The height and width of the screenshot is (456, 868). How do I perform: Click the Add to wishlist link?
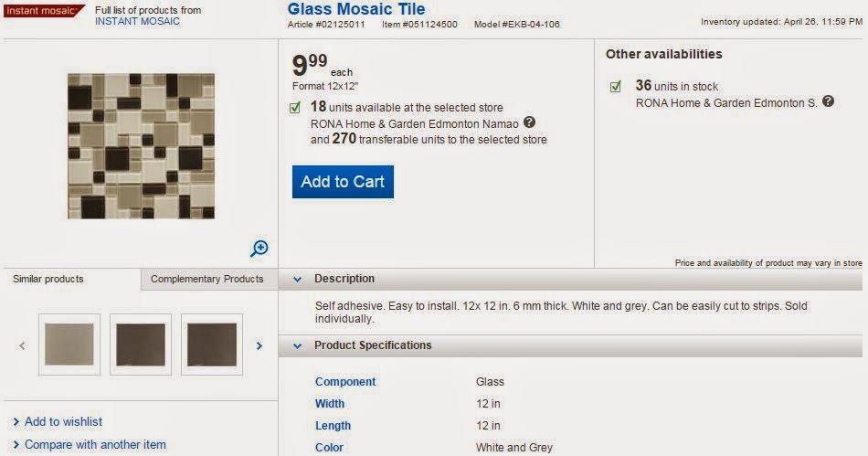[63, 422]
